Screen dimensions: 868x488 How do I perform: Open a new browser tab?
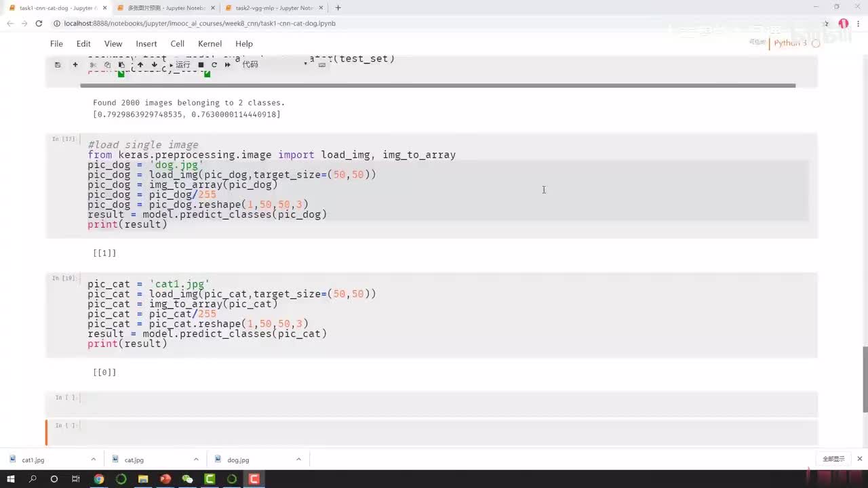[x=338, y=8]
